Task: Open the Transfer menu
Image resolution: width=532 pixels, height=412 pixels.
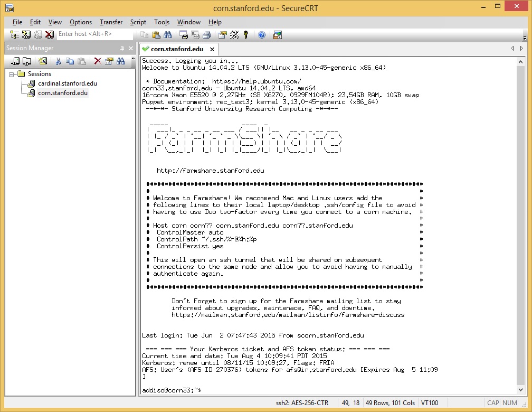Action: pos(111,22)
